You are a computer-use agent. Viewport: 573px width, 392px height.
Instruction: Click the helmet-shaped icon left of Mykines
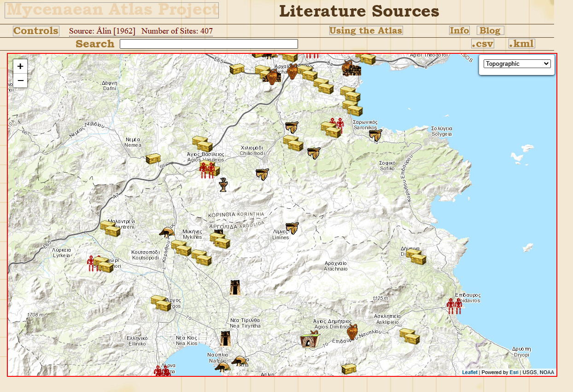[x=166, y=232]
